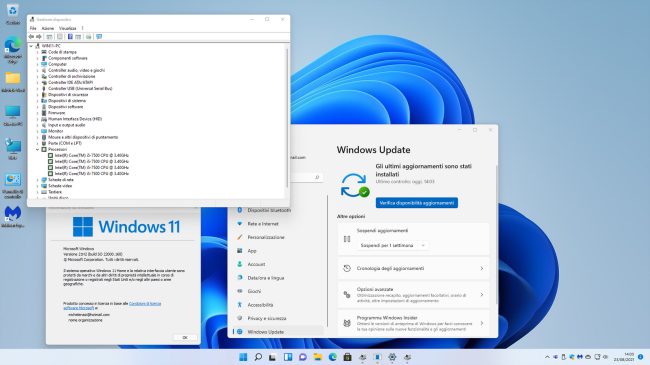Open the Sospendi per 1 settimana dropdown
The height and width of the screenshot is (365, 650).
tap(392, 246)
